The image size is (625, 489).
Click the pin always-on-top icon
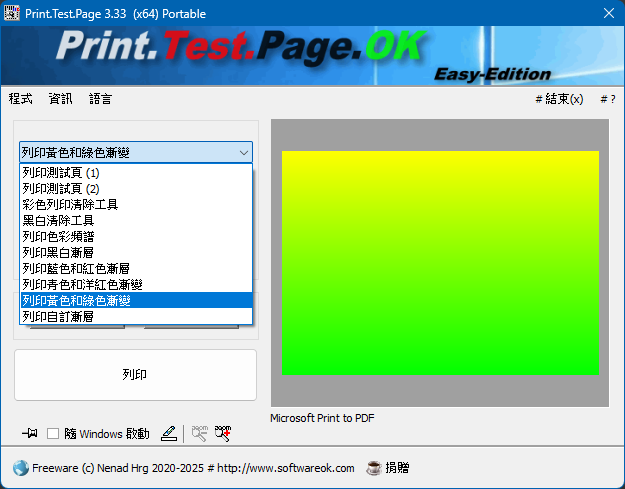click(30, 433)
